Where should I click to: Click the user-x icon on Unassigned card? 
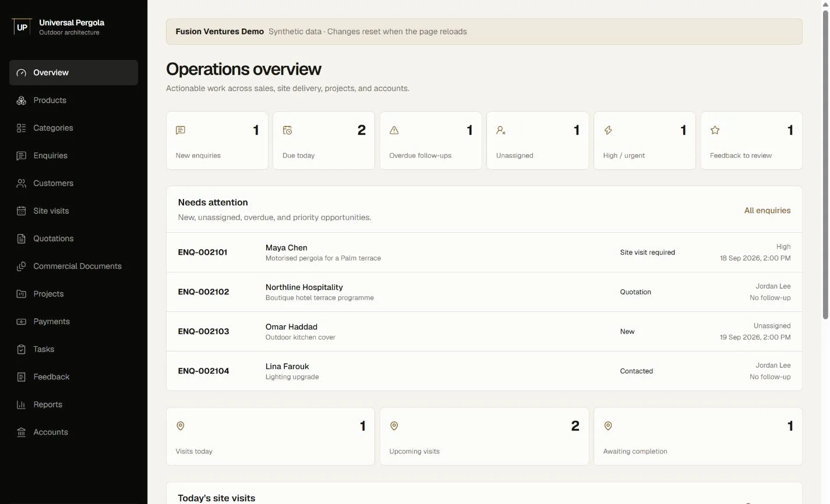tap(501, 130)
